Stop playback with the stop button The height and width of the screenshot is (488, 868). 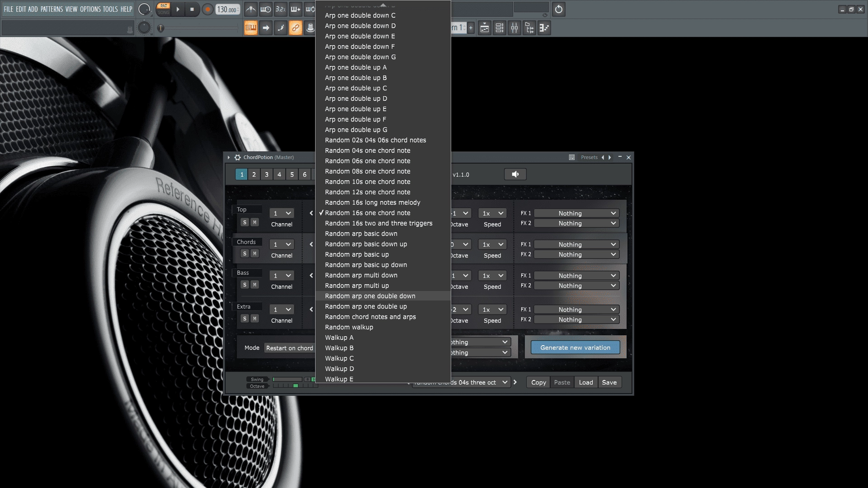(192, 9)
